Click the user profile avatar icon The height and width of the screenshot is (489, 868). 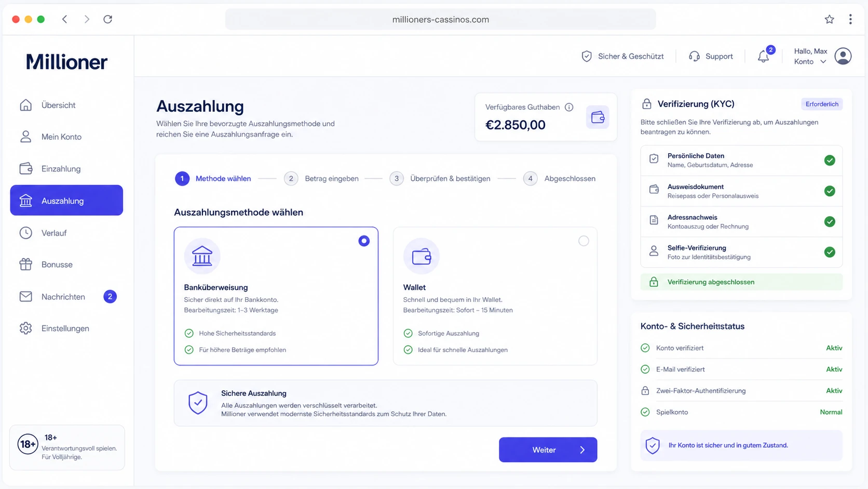click(843, 56)
